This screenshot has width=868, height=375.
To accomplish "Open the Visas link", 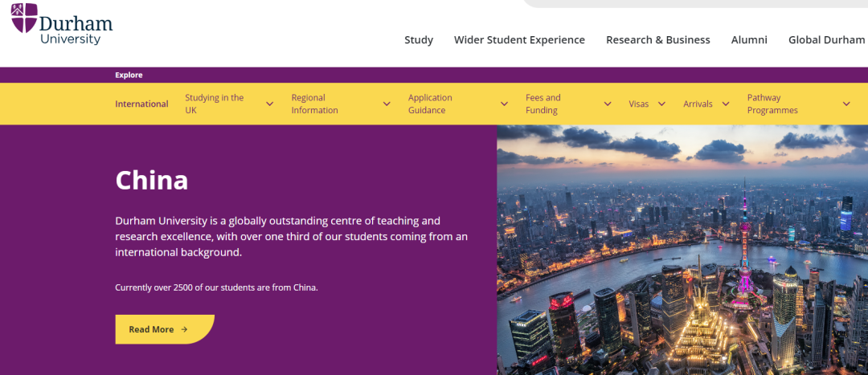I will click(638, 104).
